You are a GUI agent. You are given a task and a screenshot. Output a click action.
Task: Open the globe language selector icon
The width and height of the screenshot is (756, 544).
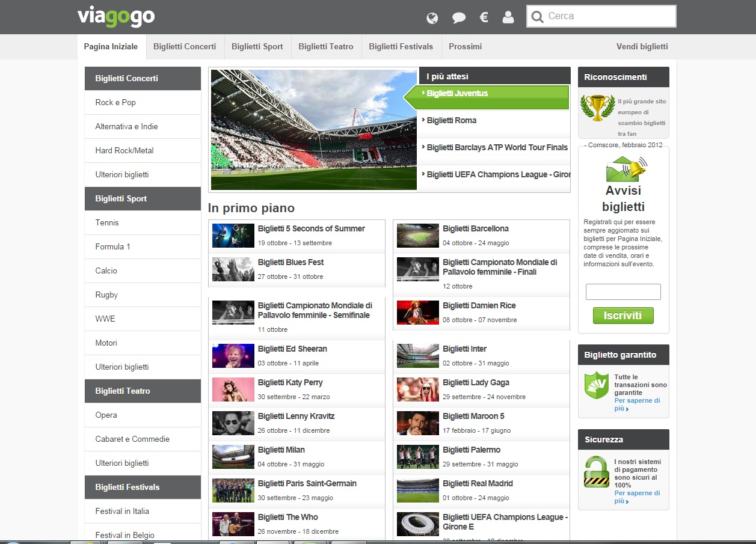tap(432, 18)
